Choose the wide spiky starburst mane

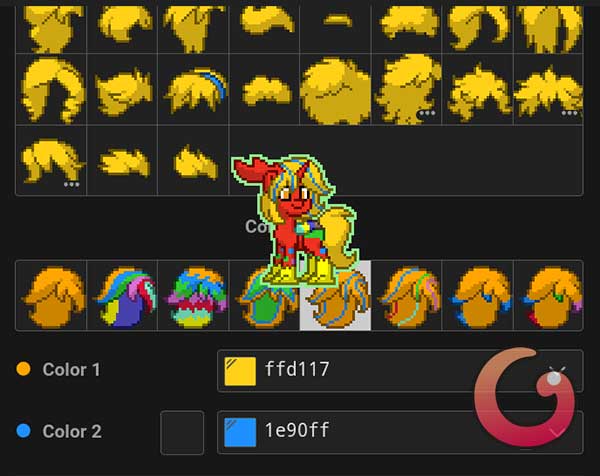[x=548, y=90]
